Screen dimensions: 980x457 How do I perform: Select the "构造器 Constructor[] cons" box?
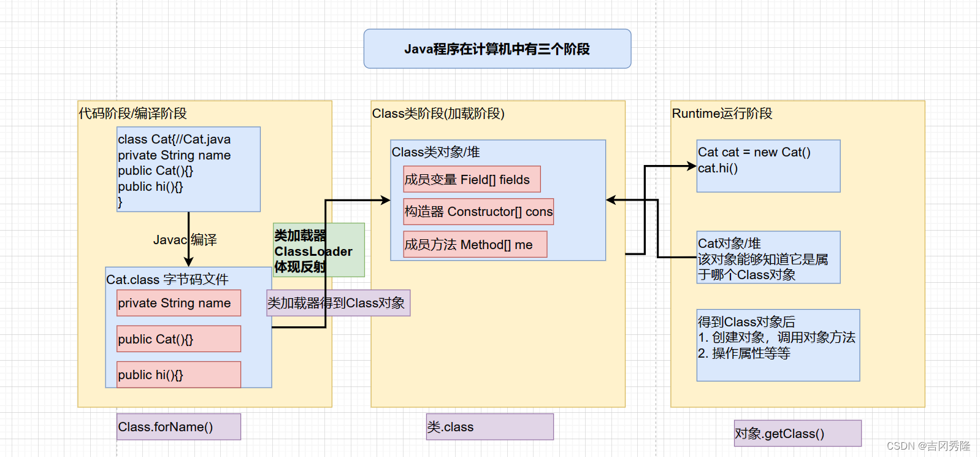[x=478, y=212]
